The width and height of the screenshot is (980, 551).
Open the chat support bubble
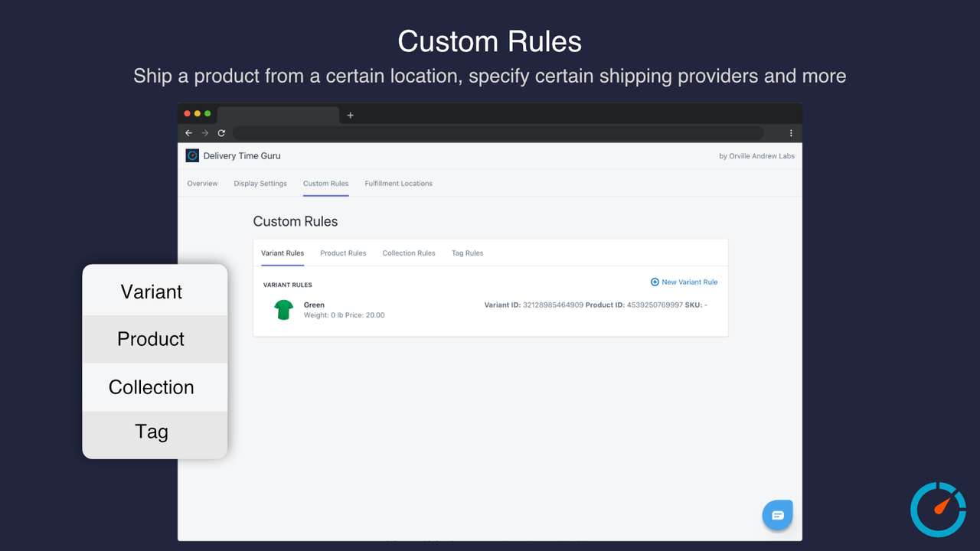(777, 515)
